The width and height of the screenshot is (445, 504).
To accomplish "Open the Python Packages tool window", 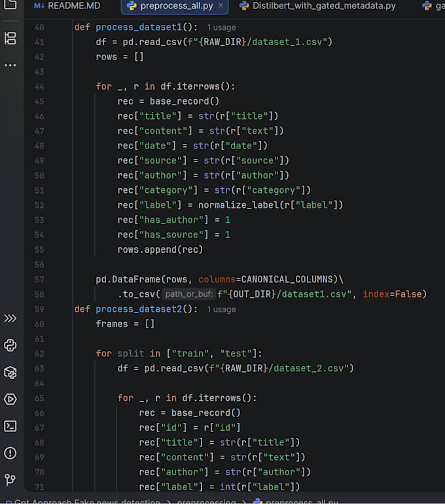I will pos(10,373).
